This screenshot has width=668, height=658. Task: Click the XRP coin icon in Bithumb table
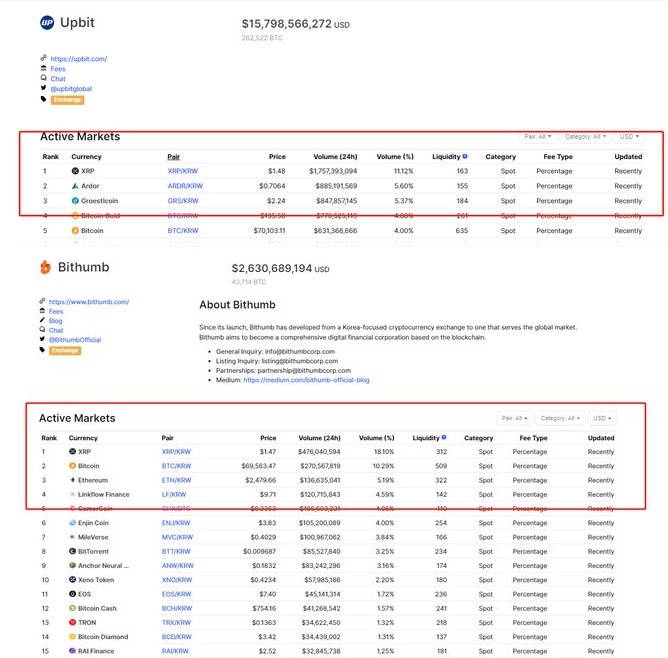[72, 451]
